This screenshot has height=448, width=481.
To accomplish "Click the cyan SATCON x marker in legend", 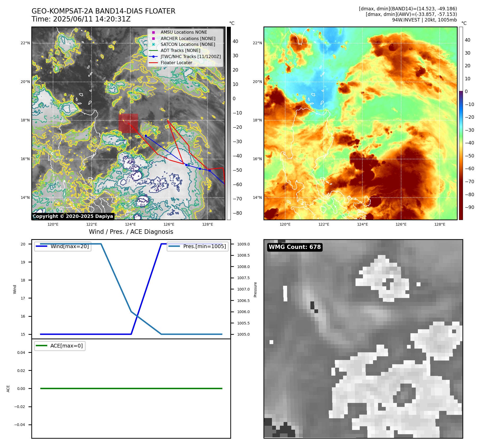I will coord(153,44).
